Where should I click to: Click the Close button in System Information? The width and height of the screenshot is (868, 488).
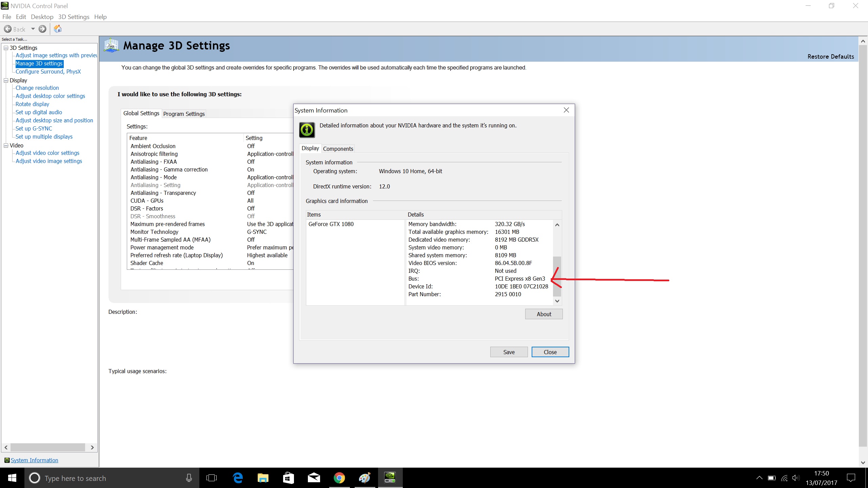pos(550,352)
